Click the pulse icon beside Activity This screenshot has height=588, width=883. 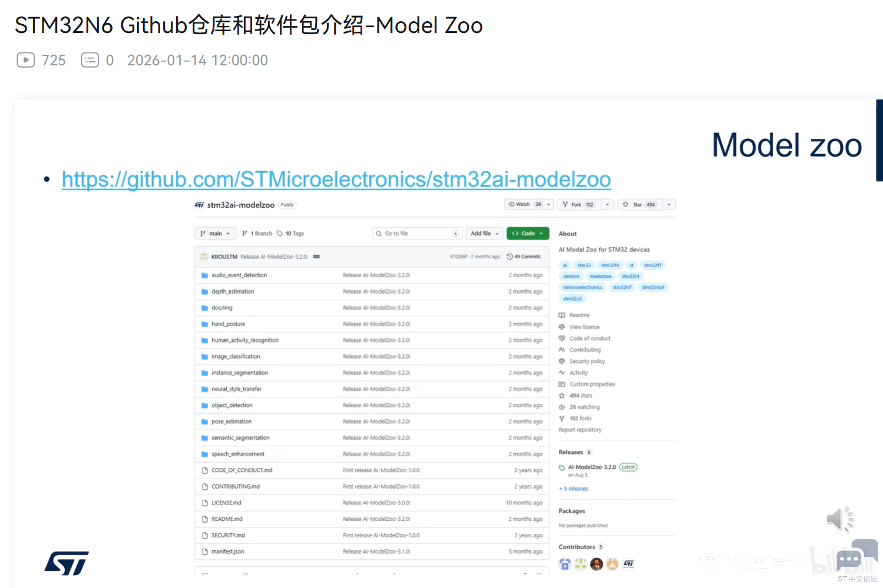tap(562, 373)
